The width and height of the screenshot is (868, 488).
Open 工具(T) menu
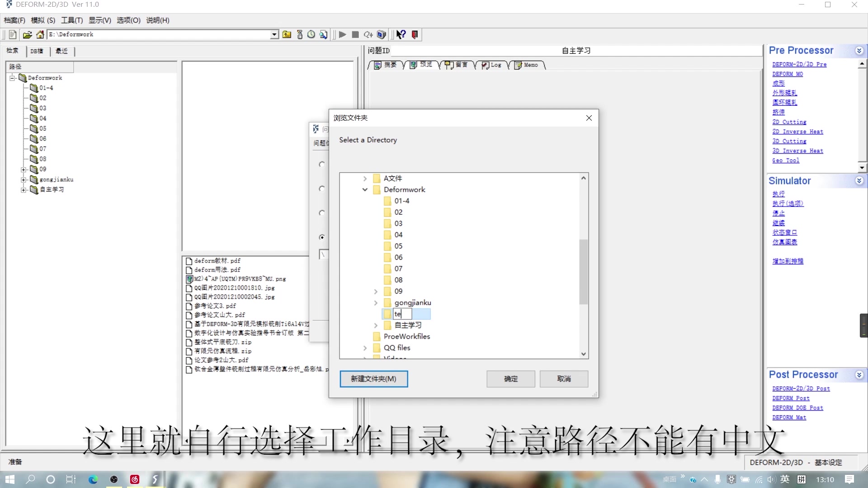point(72,20)
